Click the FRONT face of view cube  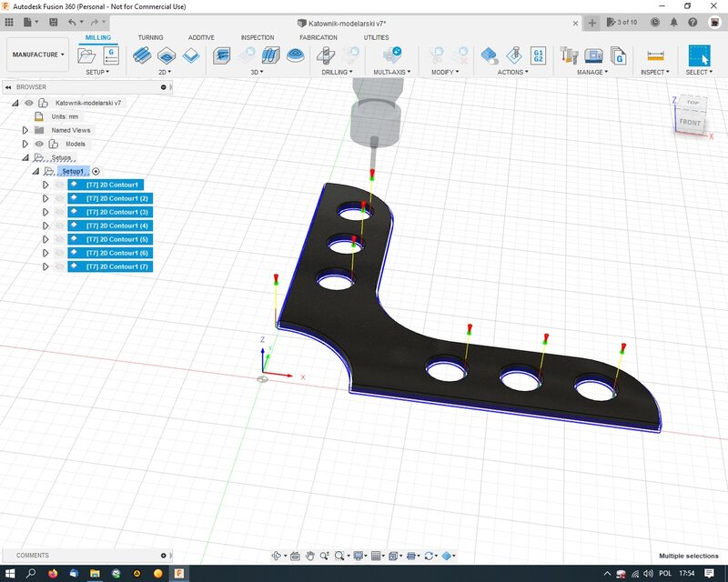pos(690,122)
